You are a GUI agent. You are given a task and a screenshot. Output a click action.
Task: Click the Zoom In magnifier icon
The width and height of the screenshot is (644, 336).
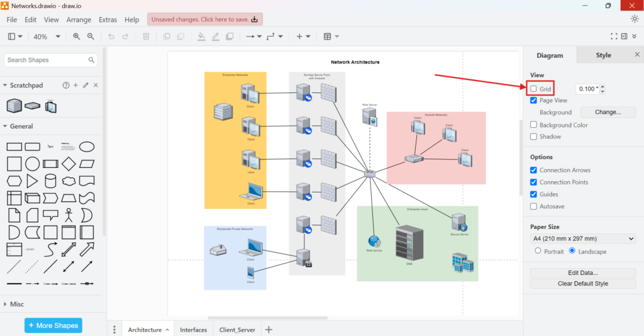[x=77, y=36]
